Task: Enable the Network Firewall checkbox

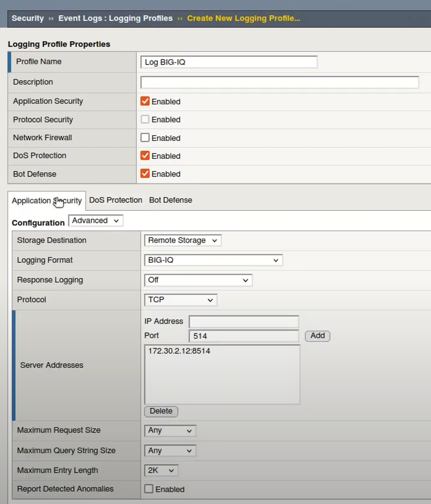Action: (x=145, y=138)
